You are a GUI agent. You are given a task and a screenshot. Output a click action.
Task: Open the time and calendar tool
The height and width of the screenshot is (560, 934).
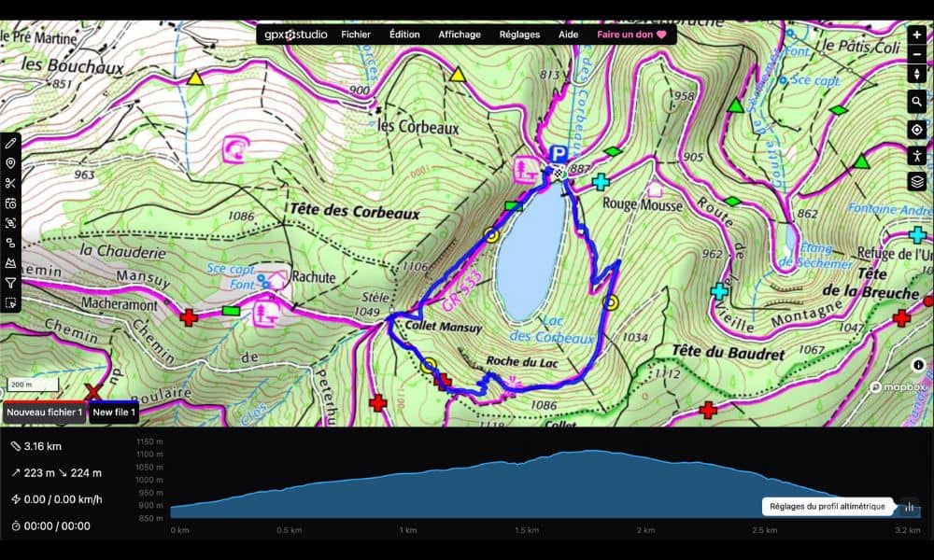tap(10, 203)
